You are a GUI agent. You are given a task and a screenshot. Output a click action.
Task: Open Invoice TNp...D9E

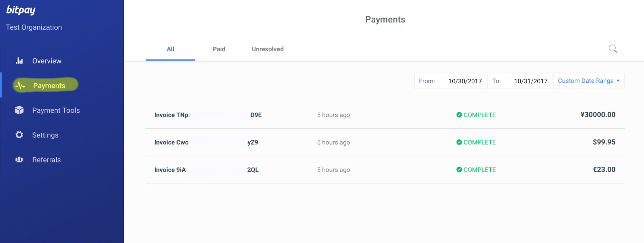(x=385, y=115)
